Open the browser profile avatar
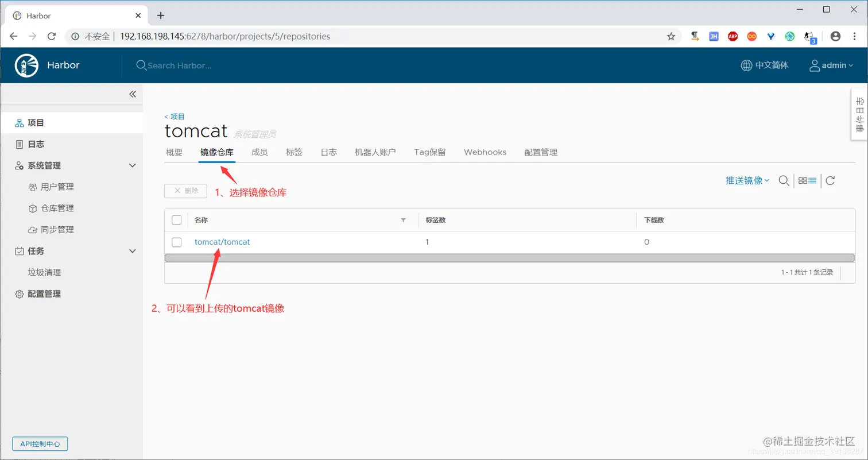This screenshot has height=460, width=868. point(835,36)
